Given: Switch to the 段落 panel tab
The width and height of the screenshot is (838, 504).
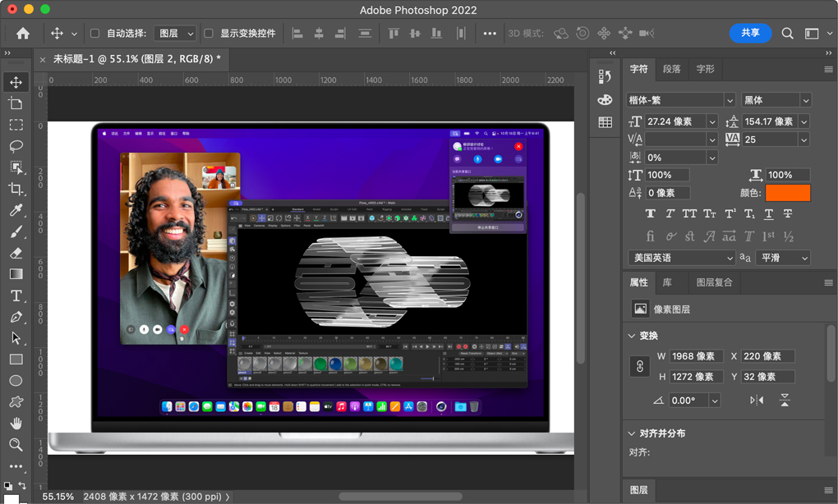Looking at the screenshot, I should (670, 69).
